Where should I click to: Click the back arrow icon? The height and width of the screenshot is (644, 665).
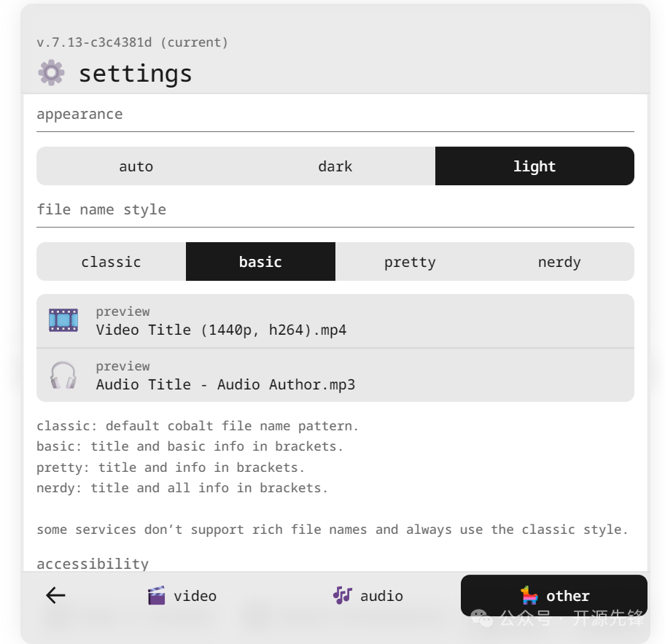[55, 596]
